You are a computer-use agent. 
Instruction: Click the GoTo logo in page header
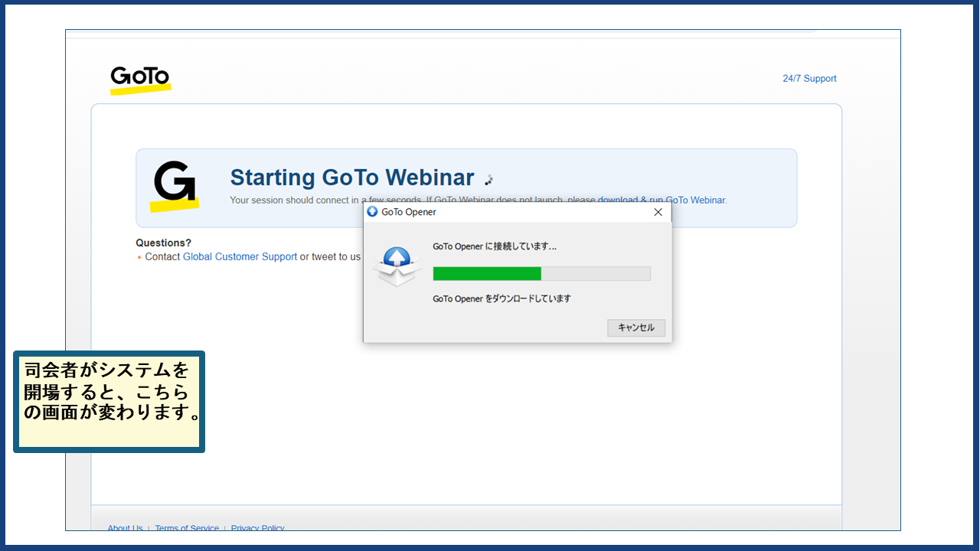click(140, 80)
